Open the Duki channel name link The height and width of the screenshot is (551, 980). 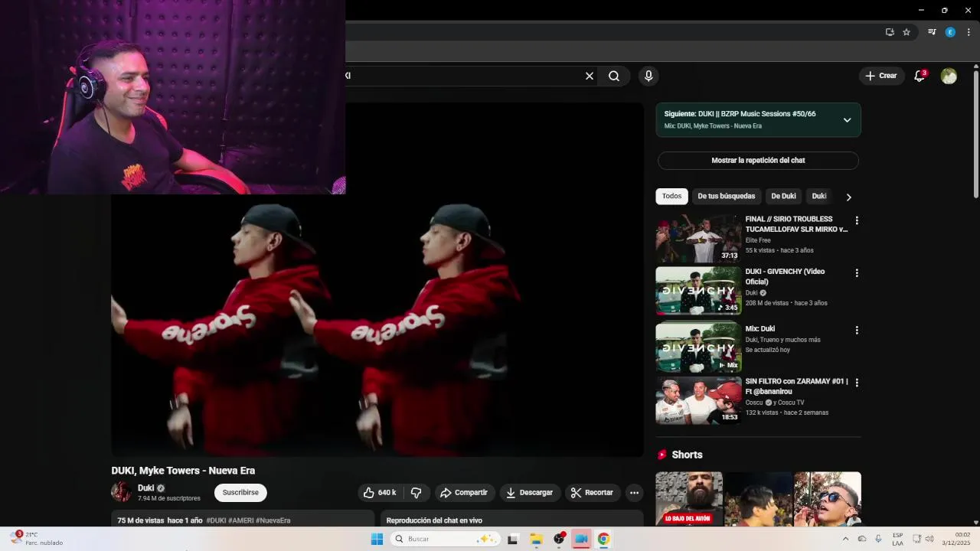click(x=145, y=488)
